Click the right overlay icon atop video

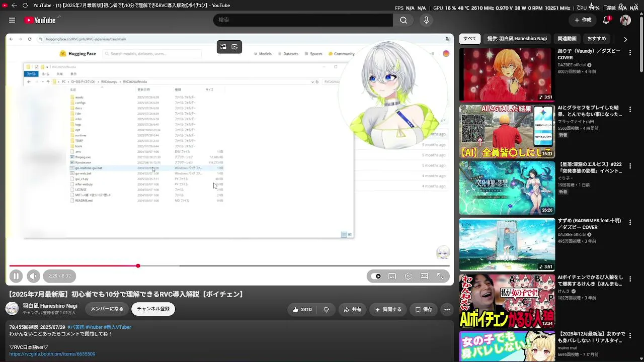tap(235, 47)
